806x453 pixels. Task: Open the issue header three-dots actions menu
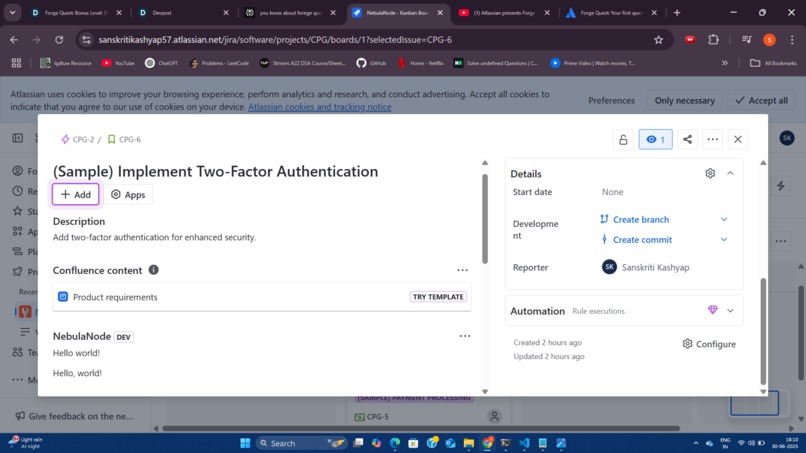coord(712,139)
